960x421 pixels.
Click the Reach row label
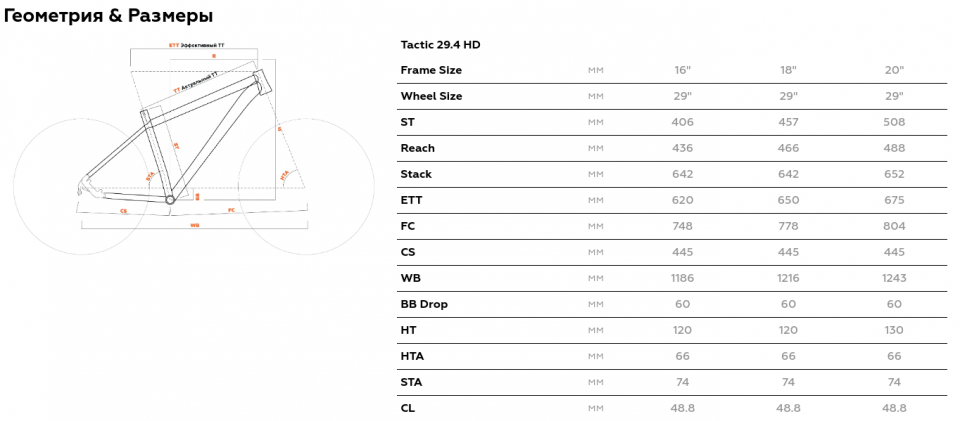pyautogui.click(x=417, y=148)
